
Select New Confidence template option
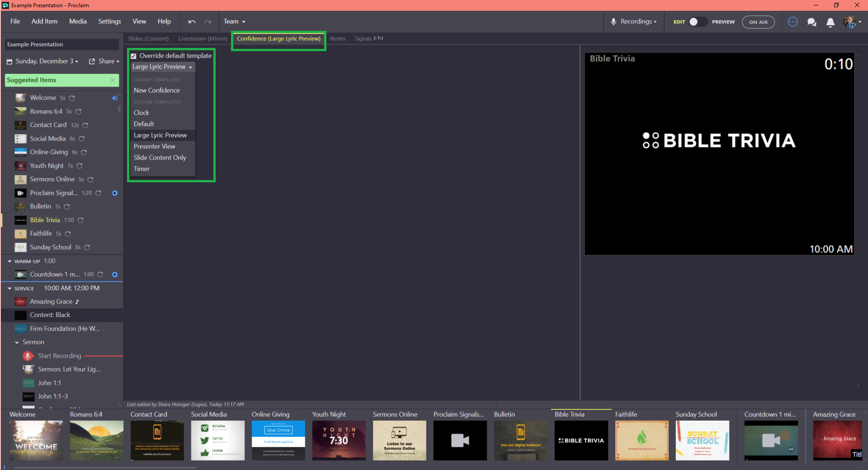tap(163, 90)
